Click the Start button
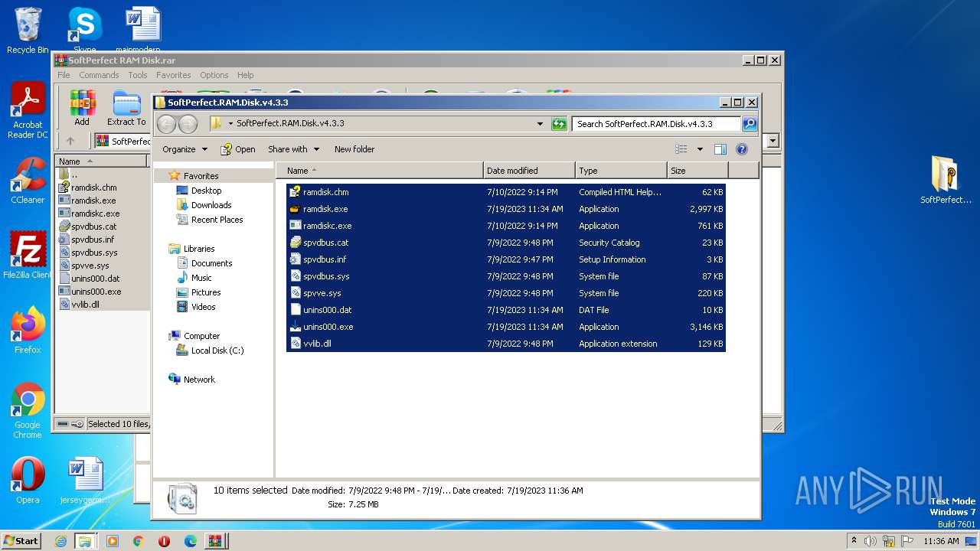The image size is (980, 551). coord(21,541)
